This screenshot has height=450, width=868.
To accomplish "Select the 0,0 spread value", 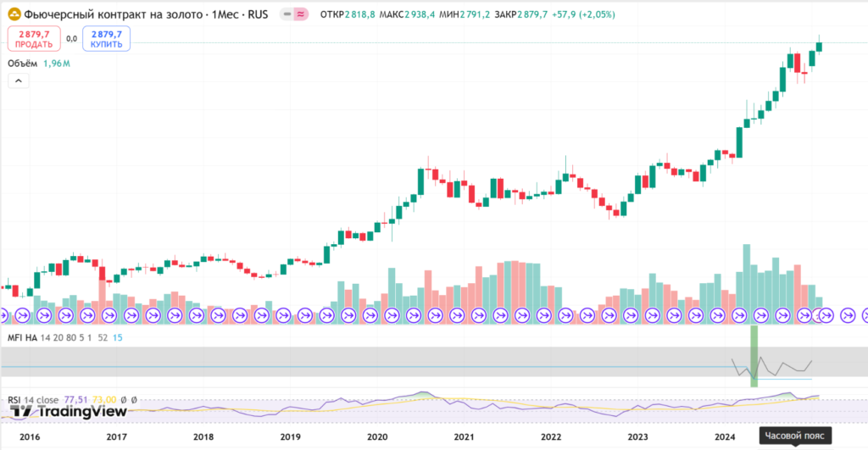I will pyautogui.click(x=71, y=39).
